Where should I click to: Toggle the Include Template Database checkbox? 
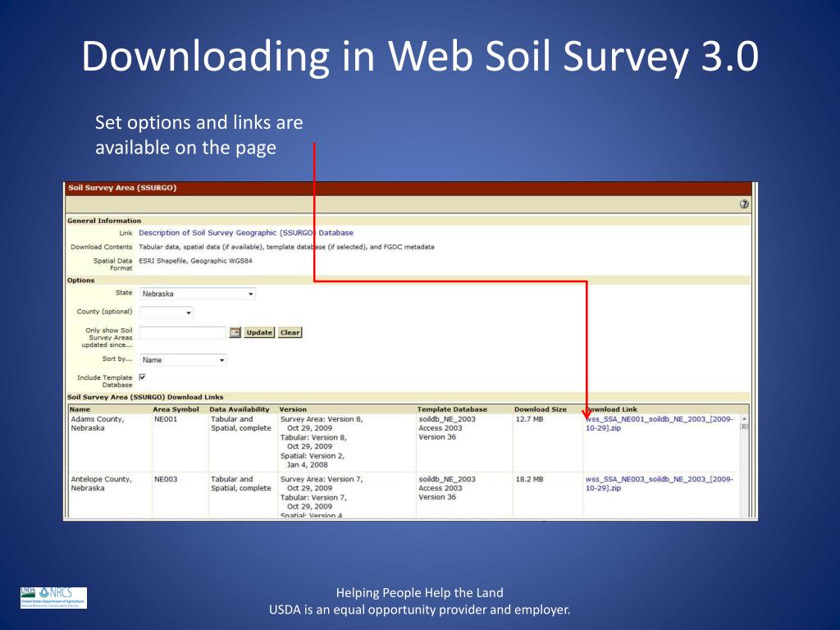point(143,377)
